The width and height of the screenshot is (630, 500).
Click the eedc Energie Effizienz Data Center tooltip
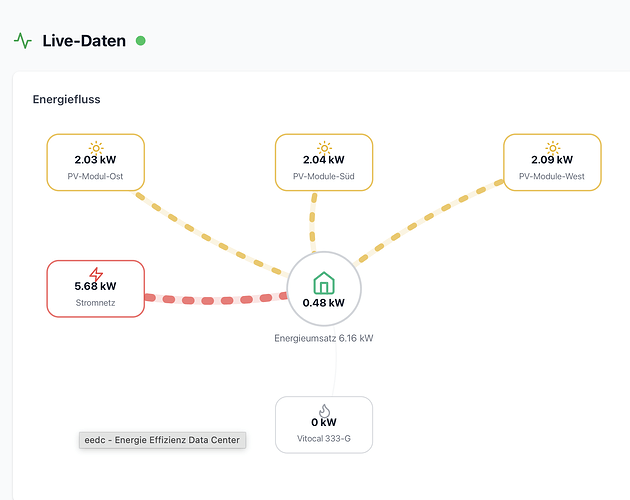point(162,440)
